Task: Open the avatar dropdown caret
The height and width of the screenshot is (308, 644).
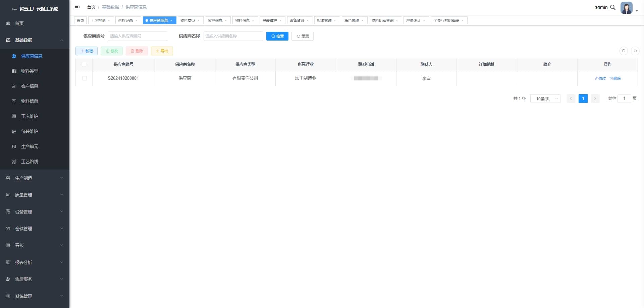Action: (x=637, y=11)
